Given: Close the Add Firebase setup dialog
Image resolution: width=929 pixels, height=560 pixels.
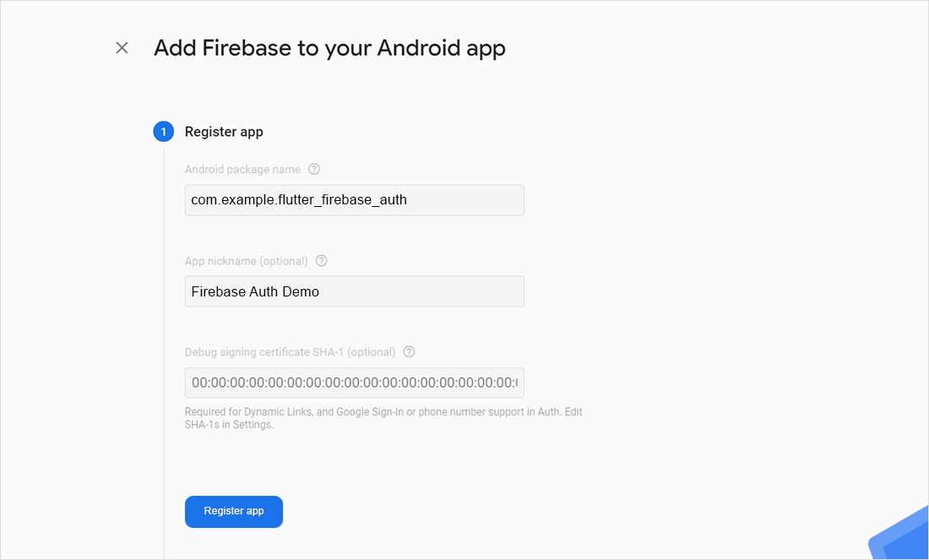Looking at the screenshot, I should tap(122, 48).
